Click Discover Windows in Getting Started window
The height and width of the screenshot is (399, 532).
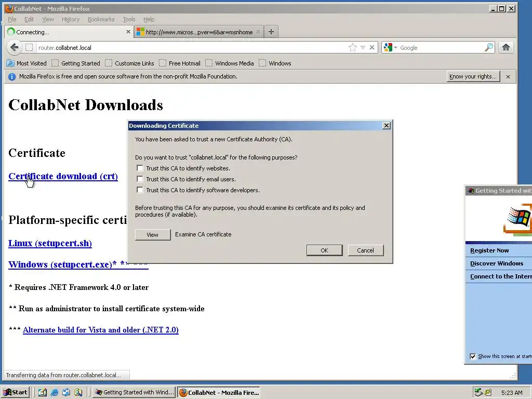click(497, 263)
